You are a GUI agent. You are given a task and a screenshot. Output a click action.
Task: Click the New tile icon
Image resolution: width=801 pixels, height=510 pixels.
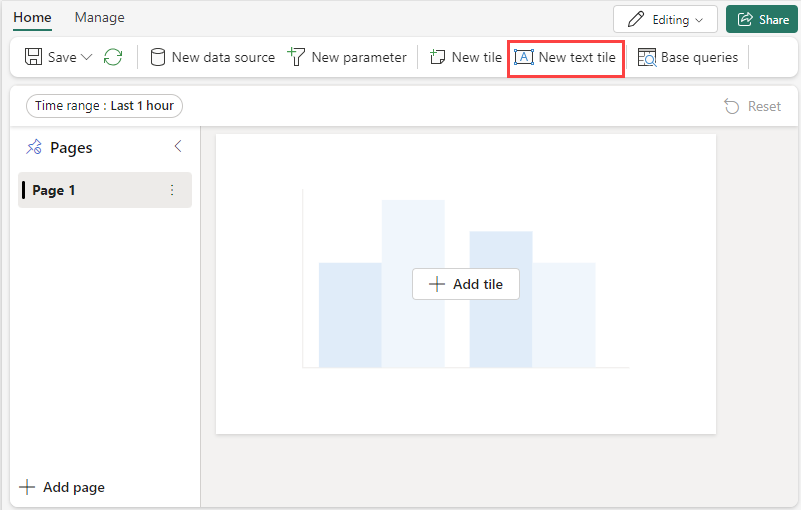437,57
